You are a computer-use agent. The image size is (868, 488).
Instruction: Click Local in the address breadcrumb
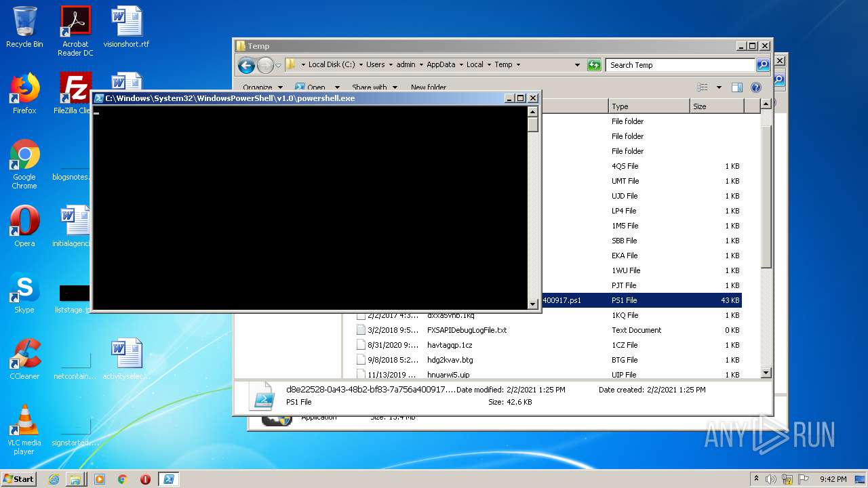[475, 65]
